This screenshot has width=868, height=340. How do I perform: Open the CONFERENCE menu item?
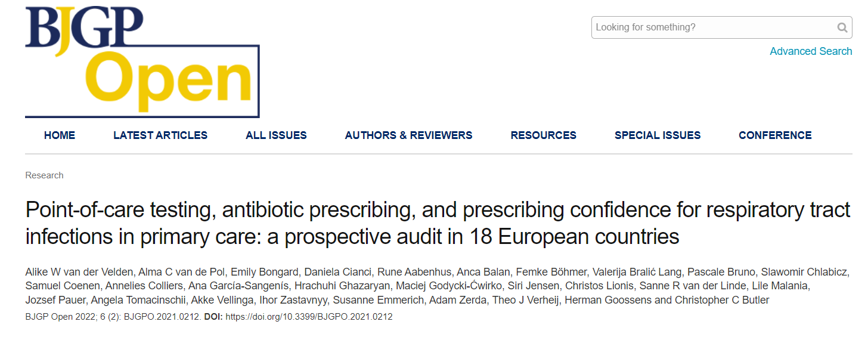[775, 135]
